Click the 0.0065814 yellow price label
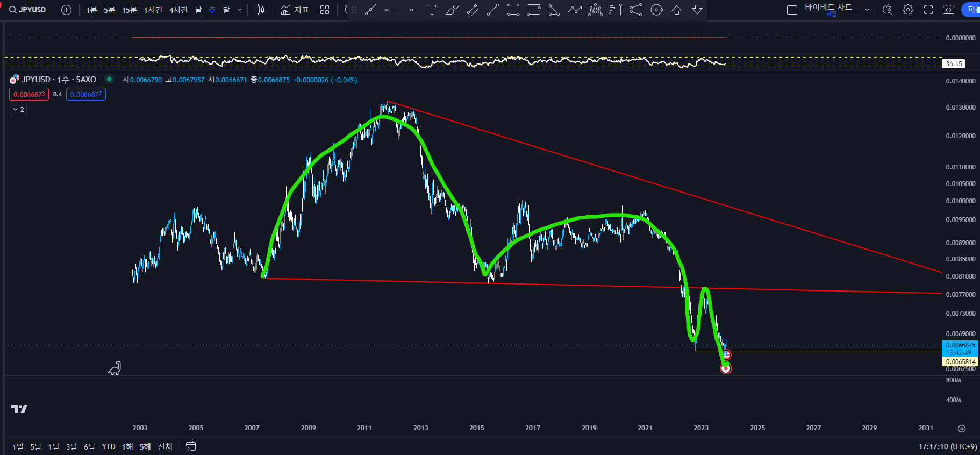980x455 pixels. (960, 362)
